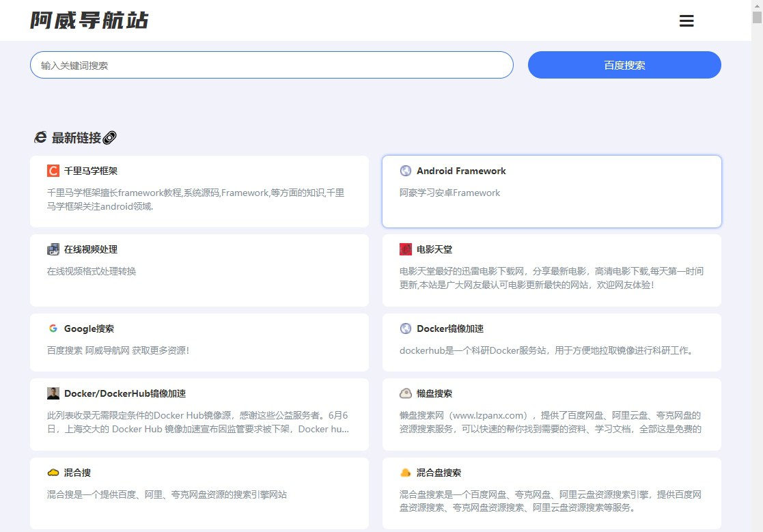Open the Docker/DockerHub镜像加速 title link

click(125, 393)
